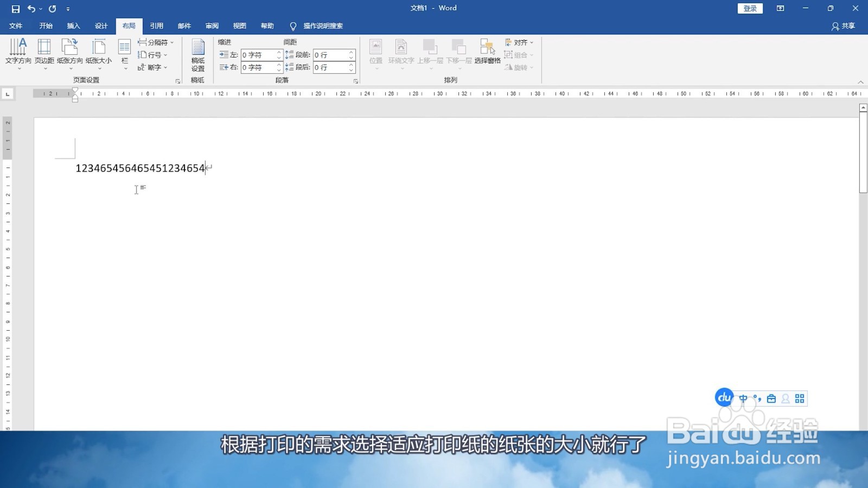Open 稿纸设置 manuscript paper settings
Viewport: 868px width, 488px height.
tap(198, 55)
